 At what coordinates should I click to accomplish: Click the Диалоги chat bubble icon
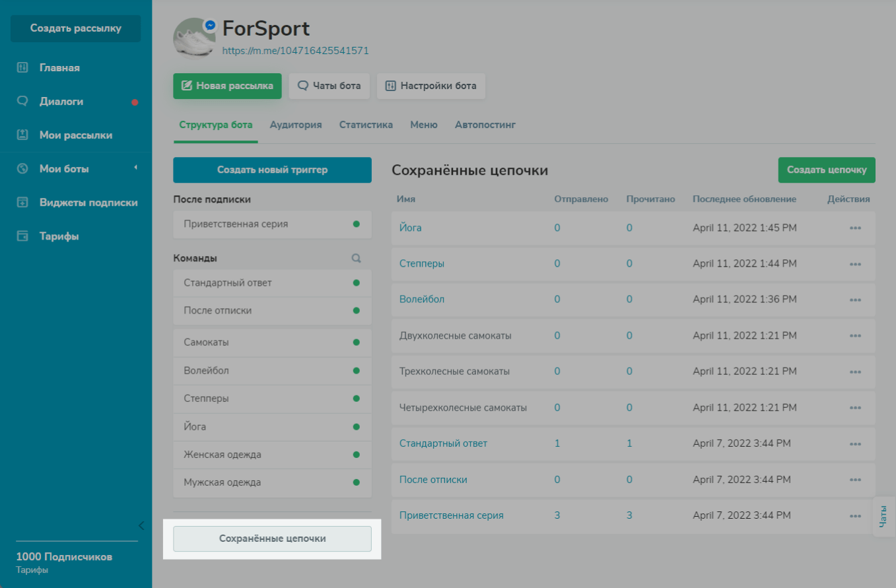pyautogui.click(x=22, y=101)
